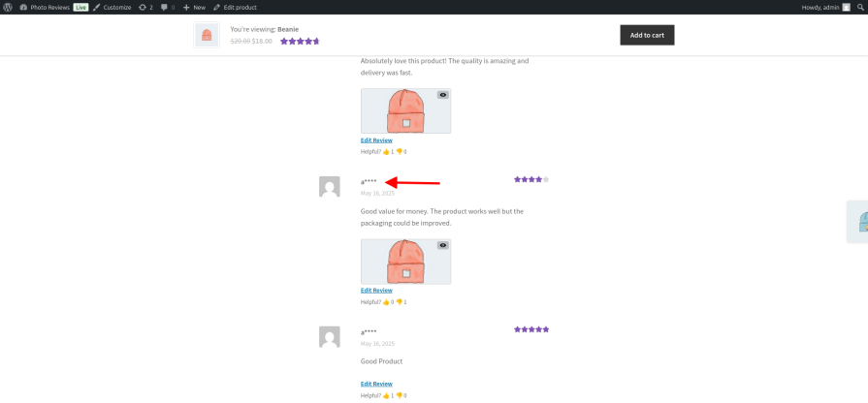Click Edit Review under Good Product review
The width and height of the screenshot is (868, 403).
point(376,384)
